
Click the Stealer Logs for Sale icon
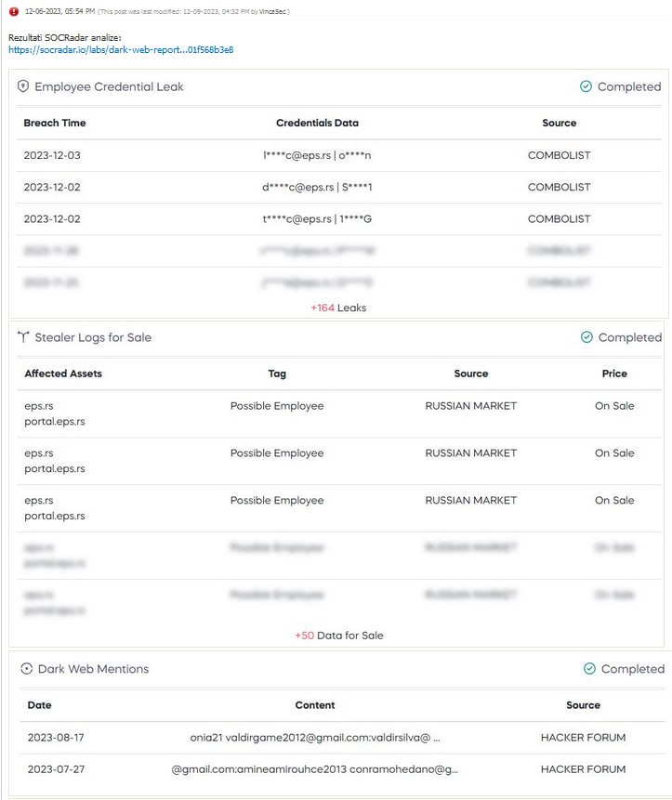point(24,337)
